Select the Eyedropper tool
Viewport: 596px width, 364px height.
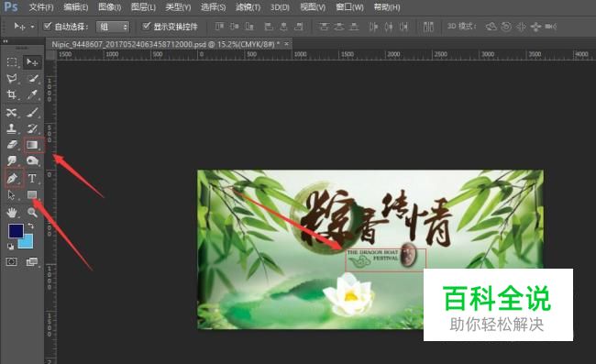[x=33, y=94]
